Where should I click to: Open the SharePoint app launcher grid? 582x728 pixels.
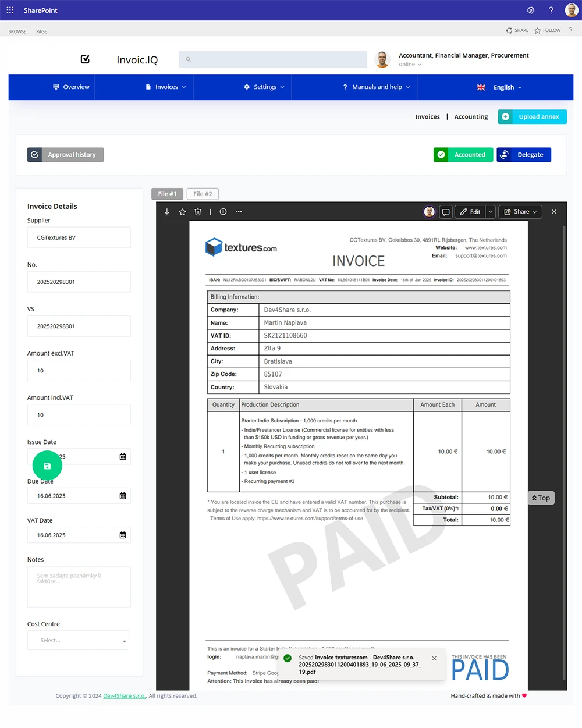pyautogui.click(x=10, y=10)
